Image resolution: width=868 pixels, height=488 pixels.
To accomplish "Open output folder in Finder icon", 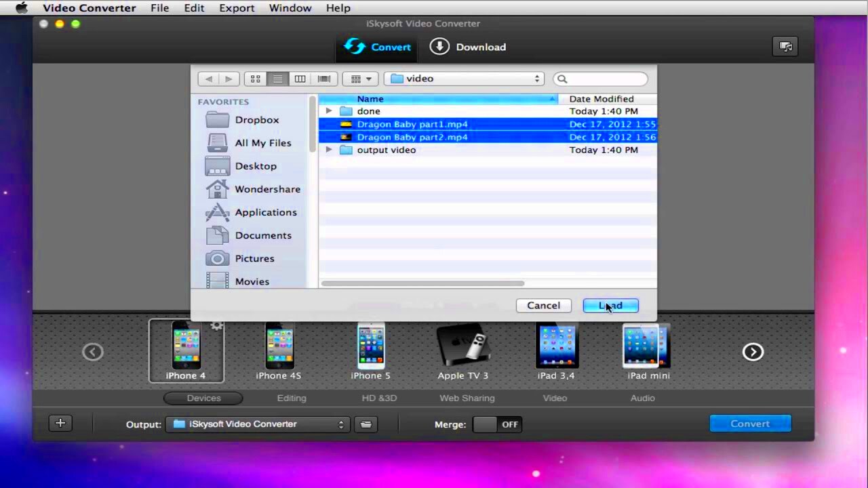I will coord(366,424).
